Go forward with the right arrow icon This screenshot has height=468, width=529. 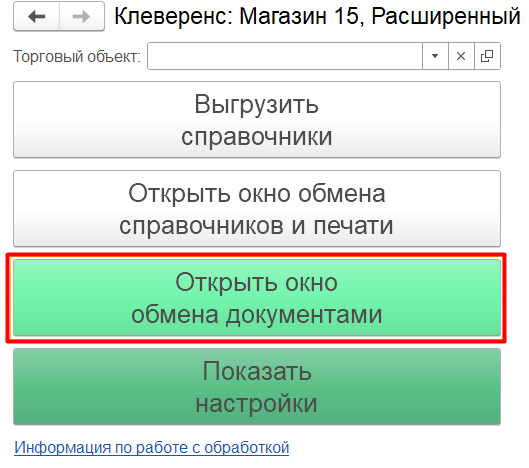(x=82, y=16)
